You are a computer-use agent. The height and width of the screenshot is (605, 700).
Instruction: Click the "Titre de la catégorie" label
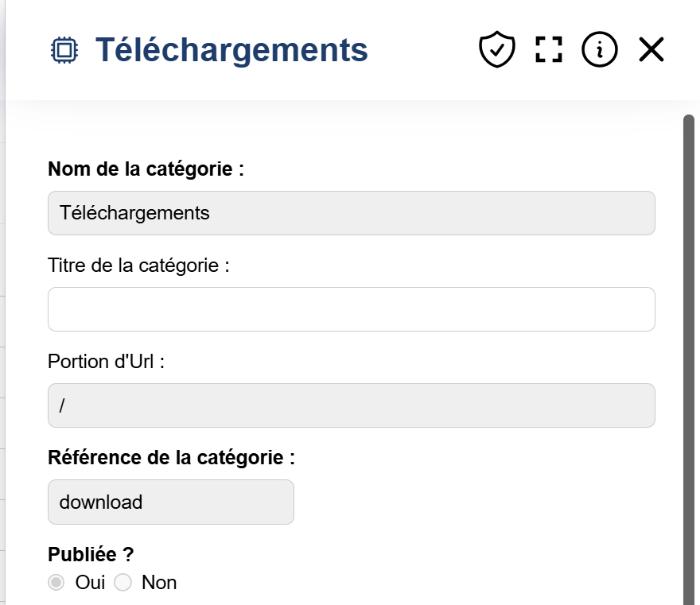139,265
